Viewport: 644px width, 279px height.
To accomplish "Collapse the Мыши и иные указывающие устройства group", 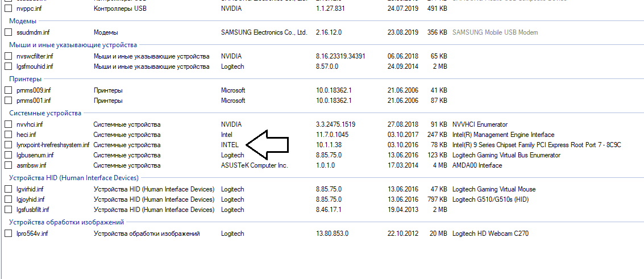I will click(73, 45).
